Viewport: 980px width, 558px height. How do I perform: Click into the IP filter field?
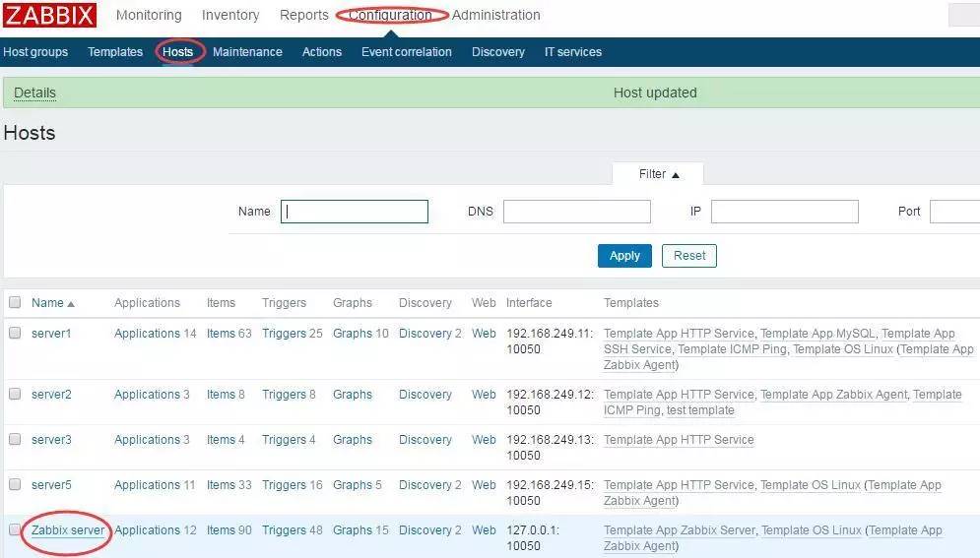coord(784,212)
